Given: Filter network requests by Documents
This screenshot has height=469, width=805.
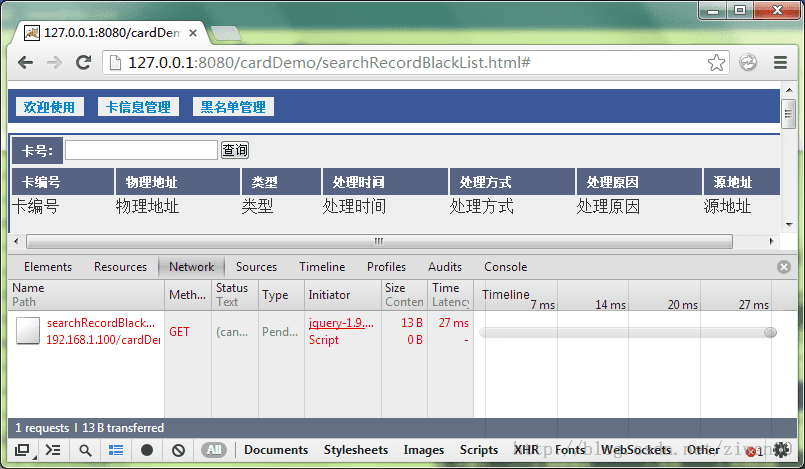Looking at the screenshot, I should click(276, 450).
